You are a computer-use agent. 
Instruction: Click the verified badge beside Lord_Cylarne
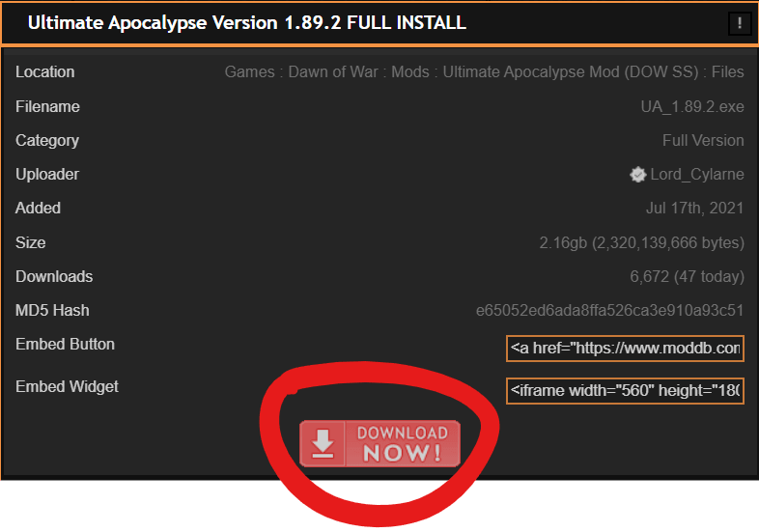point(638,174)
